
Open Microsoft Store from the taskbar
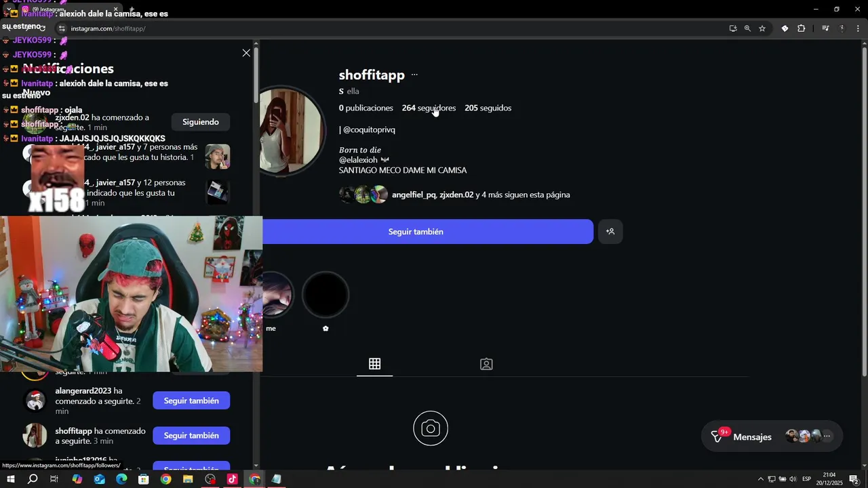(144, 479)
